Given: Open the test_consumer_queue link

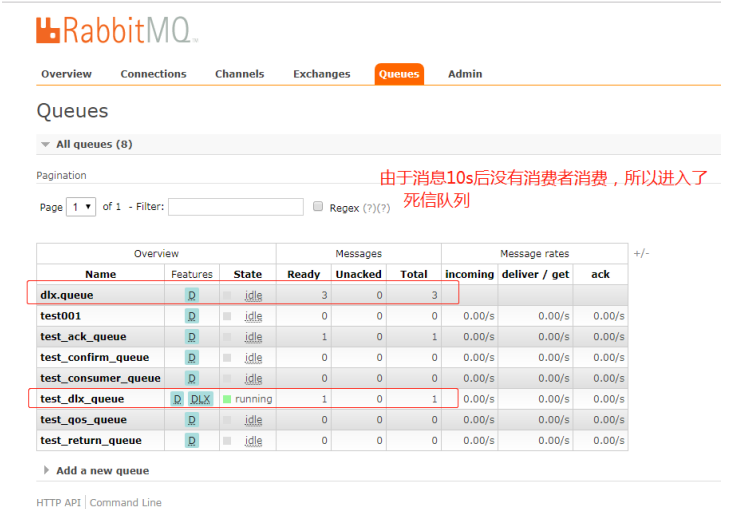Looking at the screenshot, I should point(100,378).
